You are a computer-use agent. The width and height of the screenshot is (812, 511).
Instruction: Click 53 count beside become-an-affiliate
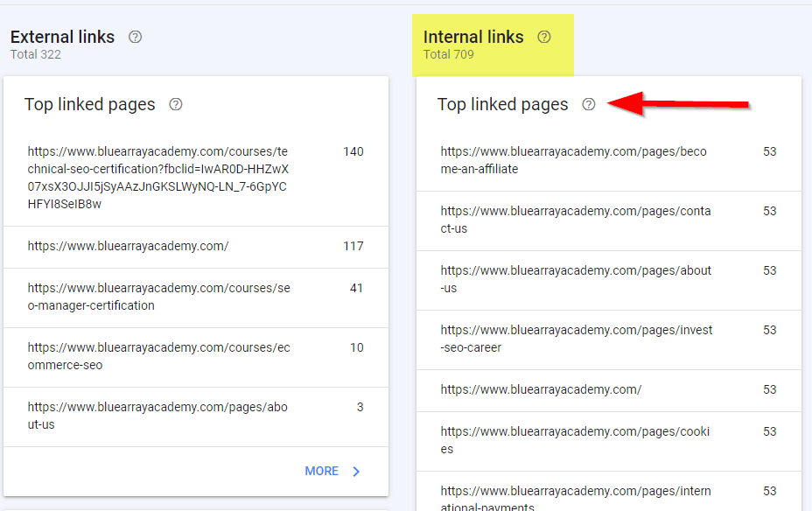click(769, 151)
